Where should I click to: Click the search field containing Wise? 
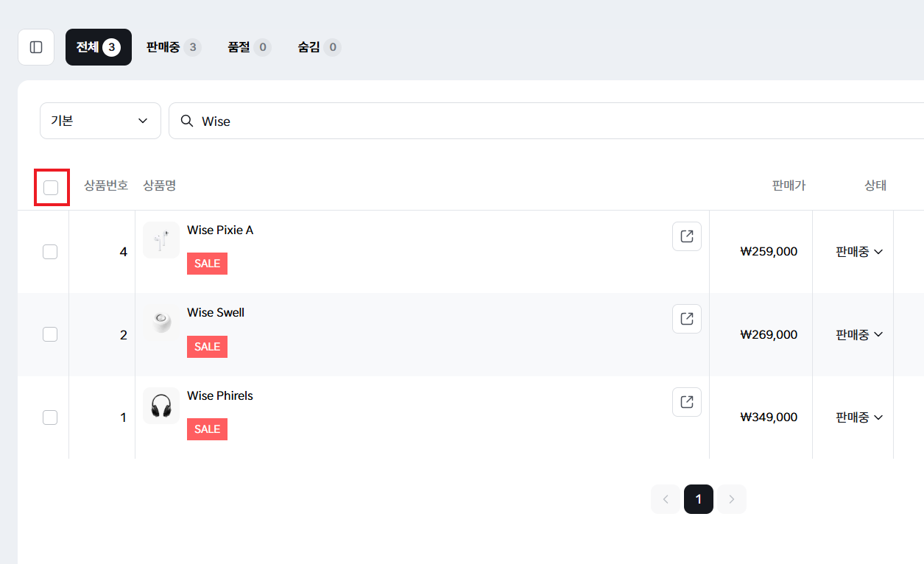coord(546,121)
